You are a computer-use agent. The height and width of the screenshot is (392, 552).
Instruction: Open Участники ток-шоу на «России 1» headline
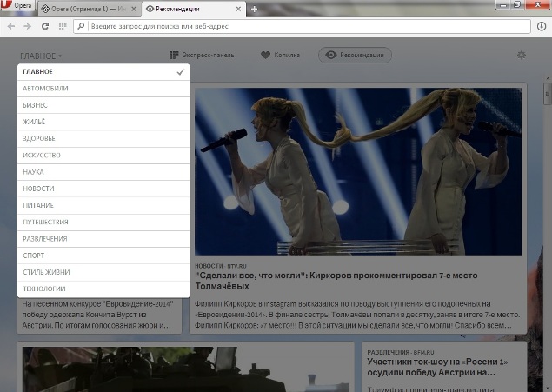coord(437,367)
